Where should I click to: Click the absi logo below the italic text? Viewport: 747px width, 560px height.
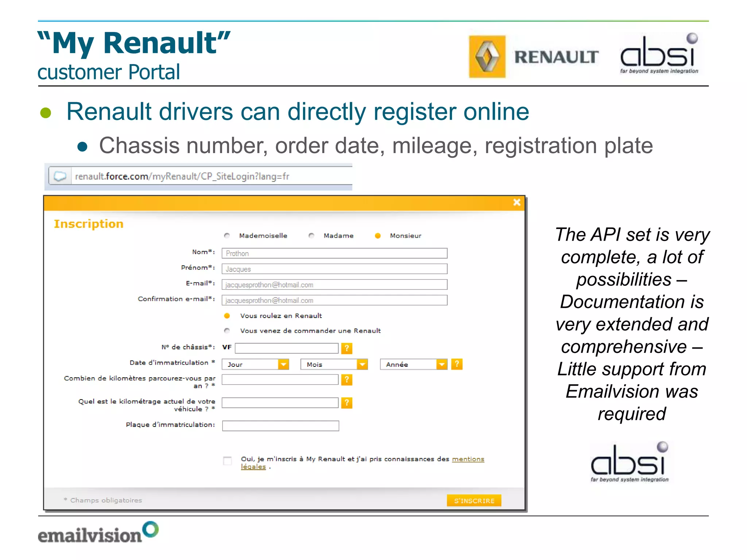pos(630,462)
